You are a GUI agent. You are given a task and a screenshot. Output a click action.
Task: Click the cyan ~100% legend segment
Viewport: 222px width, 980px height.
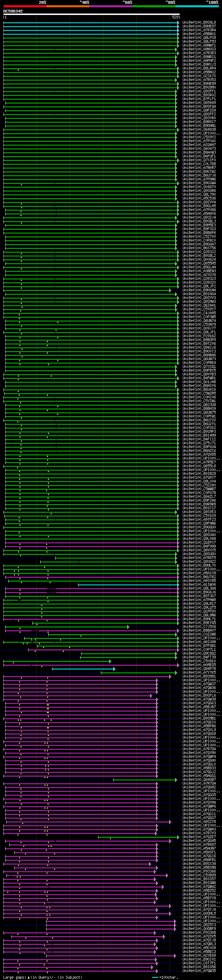pyautogui.click(x=197, y=6)
